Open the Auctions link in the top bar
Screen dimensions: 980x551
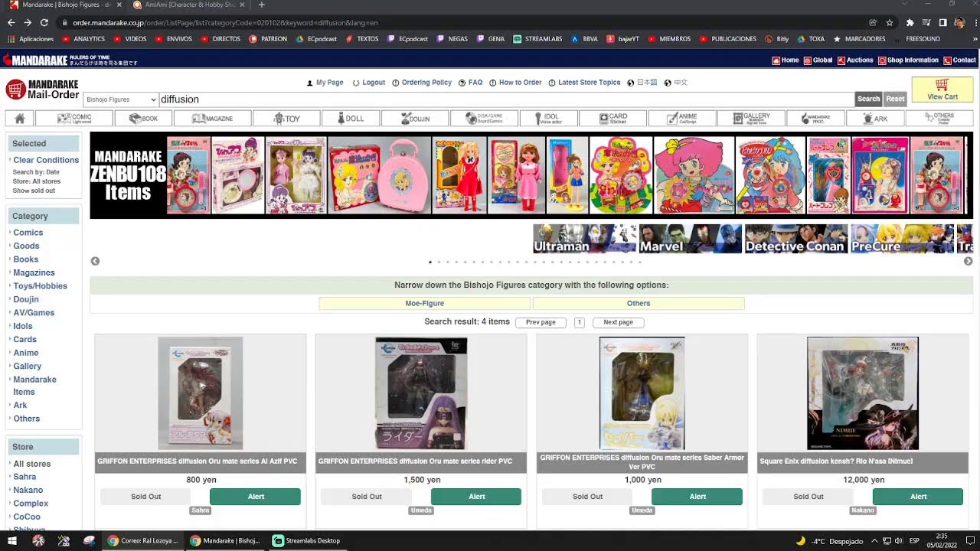pos(854,60)
